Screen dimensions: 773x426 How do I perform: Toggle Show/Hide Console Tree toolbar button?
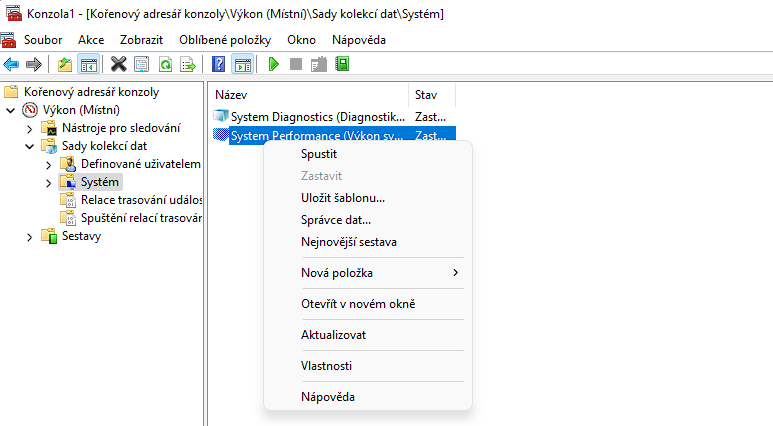click(x=88, y=64)
